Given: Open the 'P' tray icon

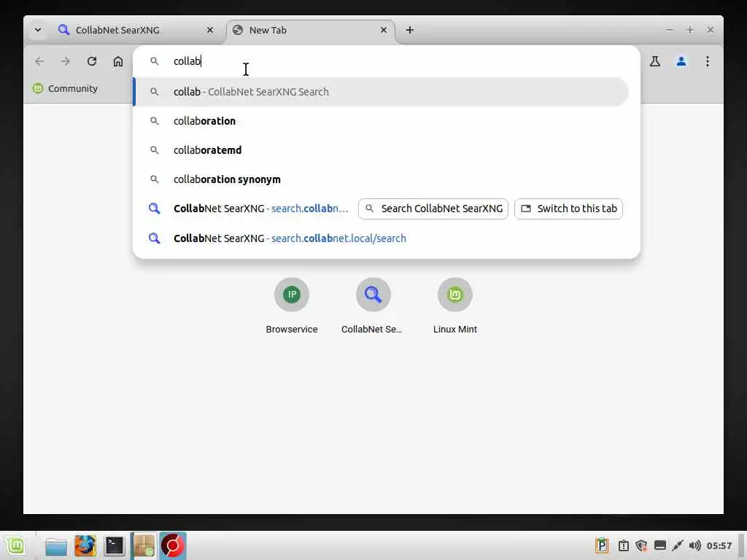Looking at the screenshot, I should [602, 545].
